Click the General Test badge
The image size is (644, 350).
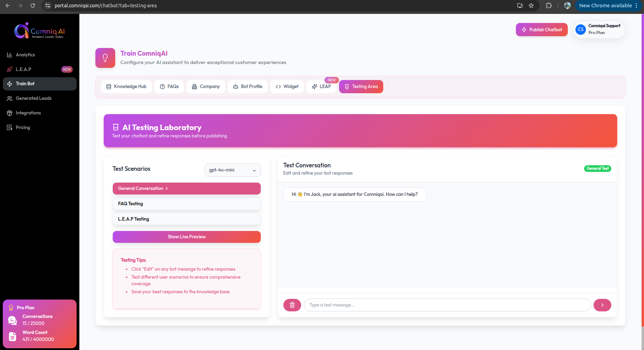[x=597, y=169]
